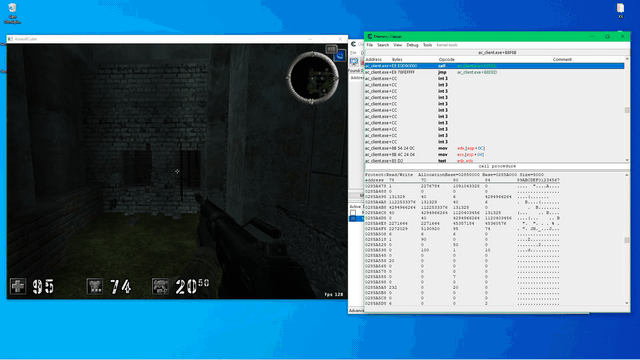Select the highlighted call instruction row
Viewport: 640px width, 360px height.
pos(494,66)
